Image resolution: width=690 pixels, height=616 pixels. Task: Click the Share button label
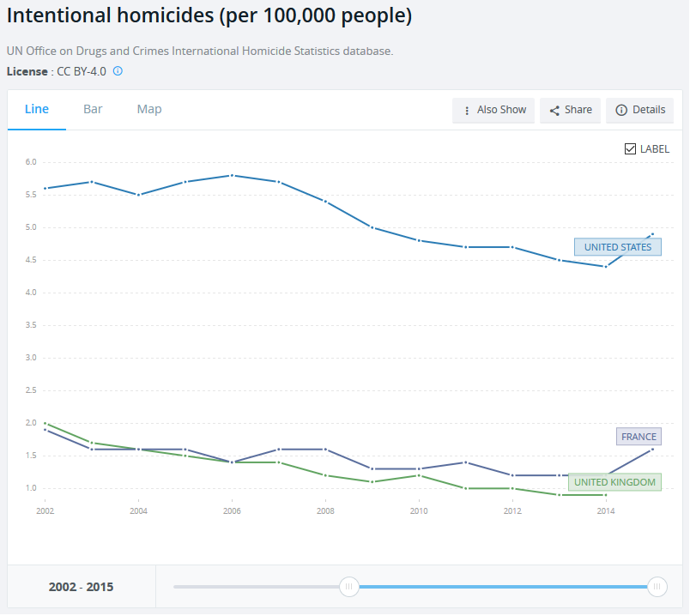[578, 110]
